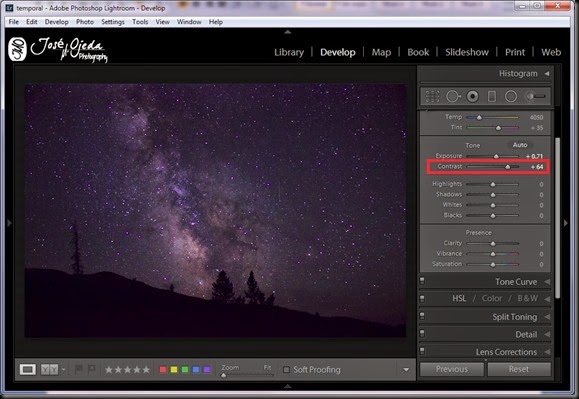Click the Reset button
This screenshot has height=399, width=579.
tap(519, 369)
